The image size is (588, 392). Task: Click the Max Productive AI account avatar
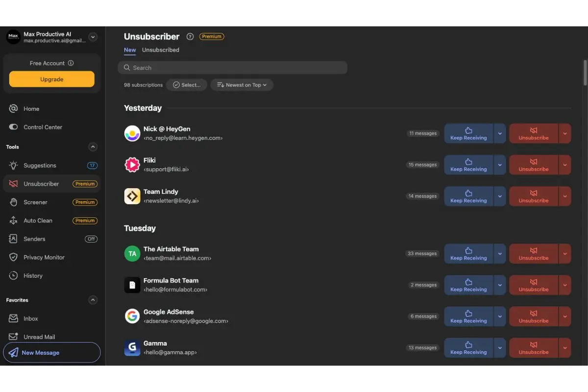13,37
